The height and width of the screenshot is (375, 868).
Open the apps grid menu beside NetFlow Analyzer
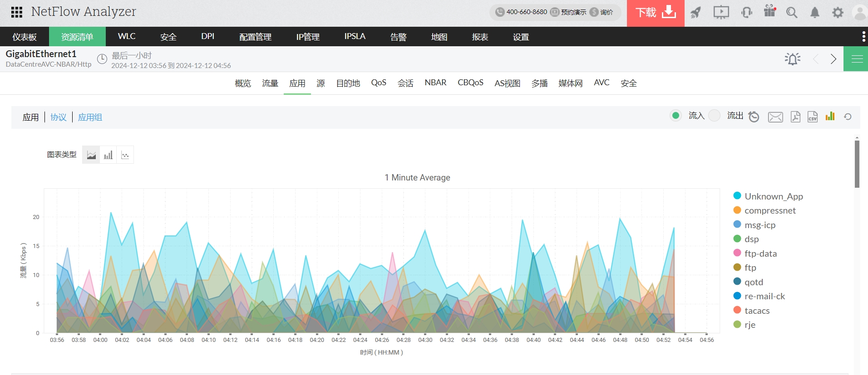click(x=17, y=12)
